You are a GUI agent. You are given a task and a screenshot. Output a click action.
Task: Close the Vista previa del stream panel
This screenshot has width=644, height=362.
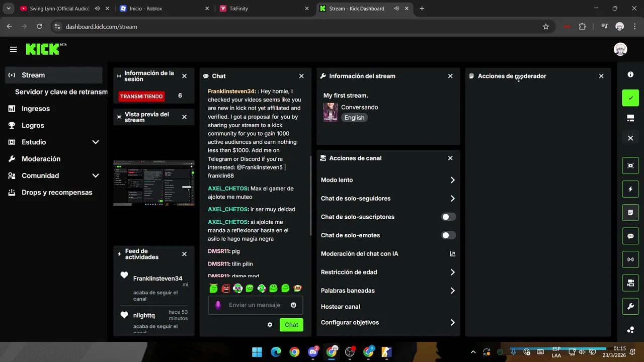coord(184,117)
